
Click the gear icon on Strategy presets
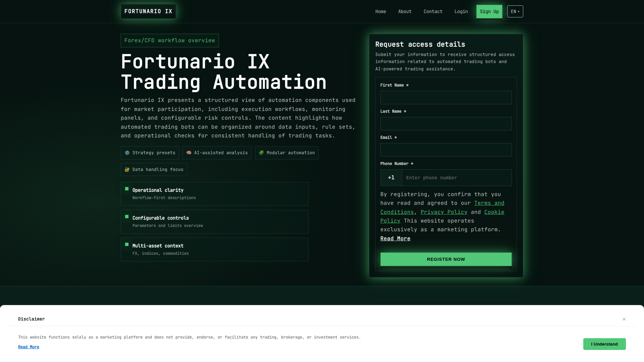click(127, 153)
